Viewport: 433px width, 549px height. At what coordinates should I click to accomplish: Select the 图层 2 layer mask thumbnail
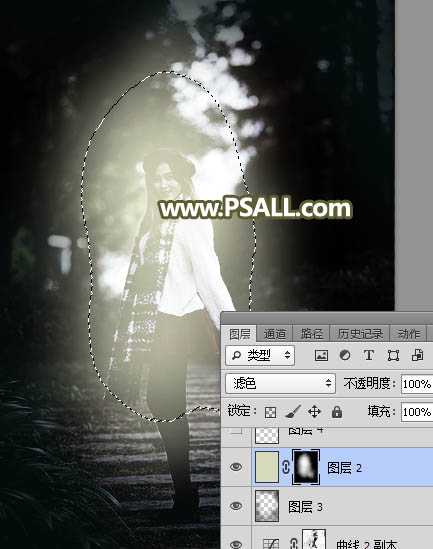306,467
